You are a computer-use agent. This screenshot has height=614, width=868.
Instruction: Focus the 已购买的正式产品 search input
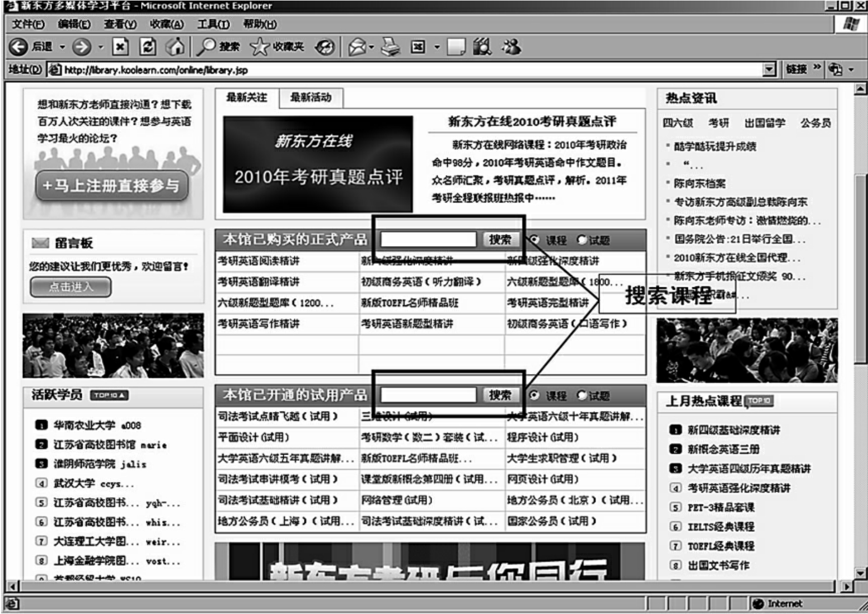(428, 239)
